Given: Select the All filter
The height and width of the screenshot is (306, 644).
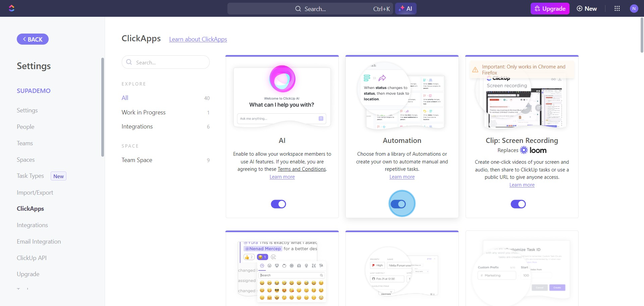Looking at the screenshot, I should tap(125, 98).
